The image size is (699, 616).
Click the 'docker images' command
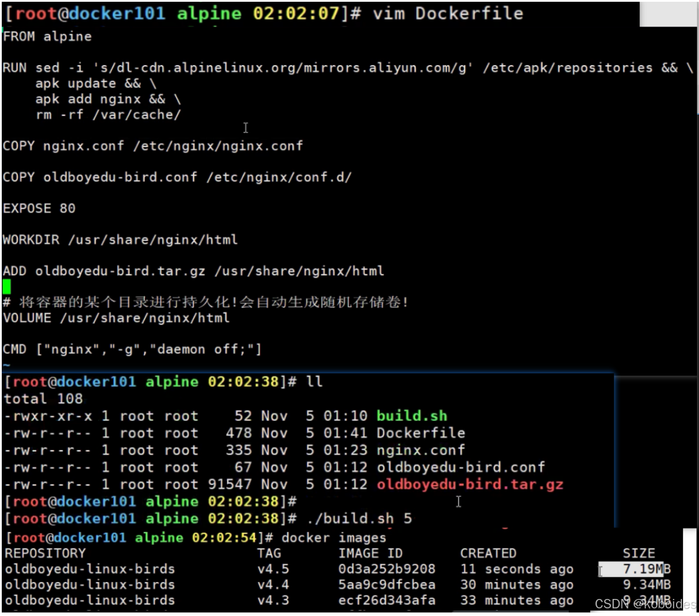333,538
